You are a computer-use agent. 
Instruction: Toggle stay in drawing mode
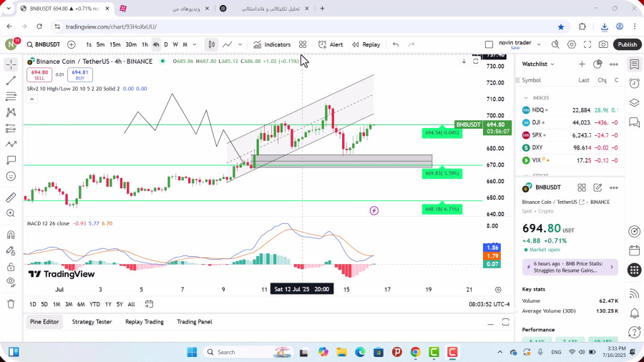11,251
